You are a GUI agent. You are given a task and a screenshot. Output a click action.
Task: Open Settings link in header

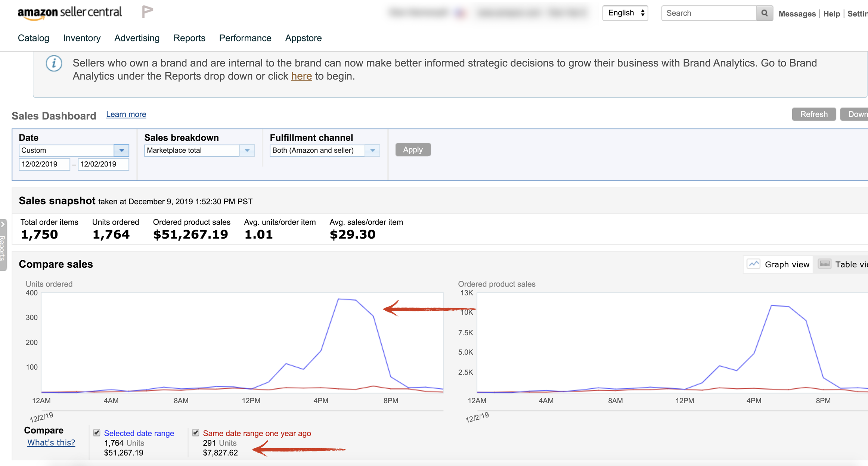pyautogui.click(x=858, y=14)
